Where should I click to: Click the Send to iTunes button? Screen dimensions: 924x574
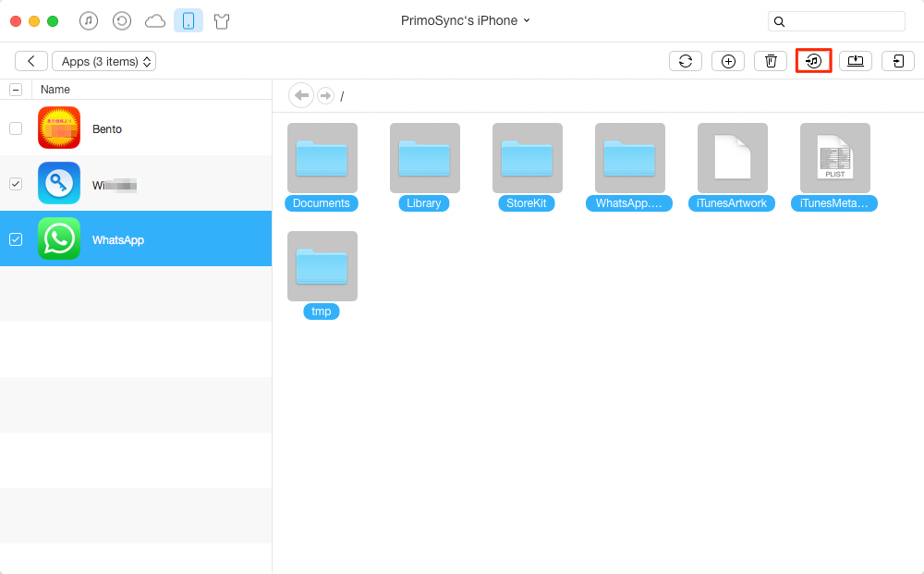tap(813, 61)
